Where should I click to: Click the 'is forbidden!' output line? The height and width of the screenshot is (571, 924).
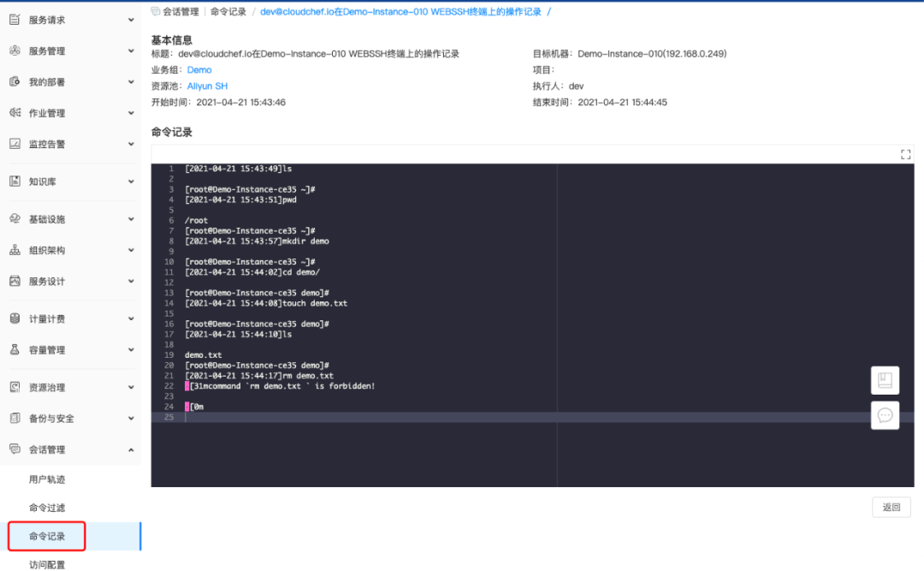[280, 386]
